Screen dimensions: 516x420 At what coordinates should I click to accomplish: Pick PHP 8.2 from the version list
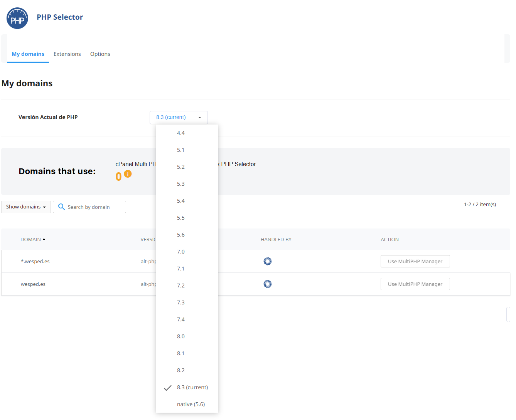(181, 370)
